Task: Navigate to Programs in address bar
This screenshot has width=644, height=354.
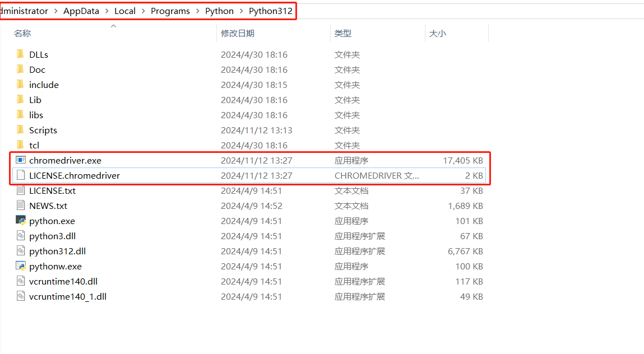Action: point(170,11)
